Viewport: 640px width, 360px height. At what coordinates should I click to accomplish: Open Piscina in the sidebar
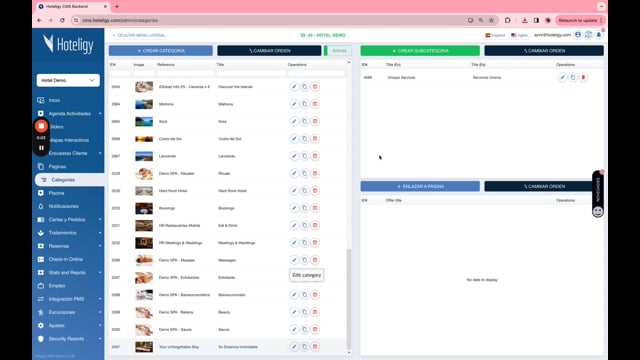tap(56, 193)
